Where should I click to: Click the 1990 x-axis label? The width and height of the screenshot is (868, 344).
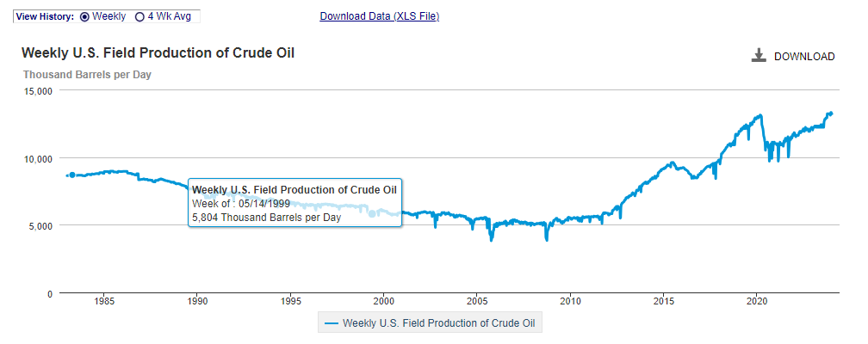click(198, 301)
